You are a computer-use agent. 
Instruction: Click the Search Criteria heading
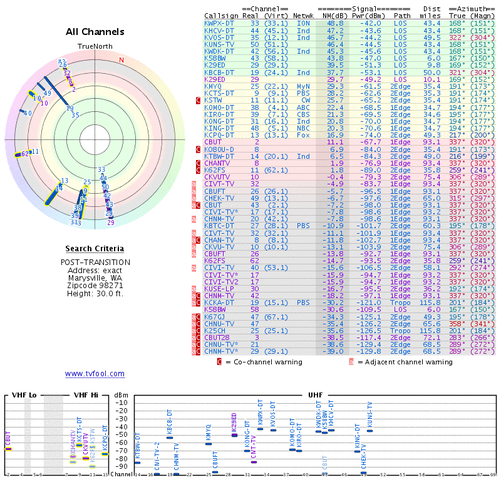point(95,248)
